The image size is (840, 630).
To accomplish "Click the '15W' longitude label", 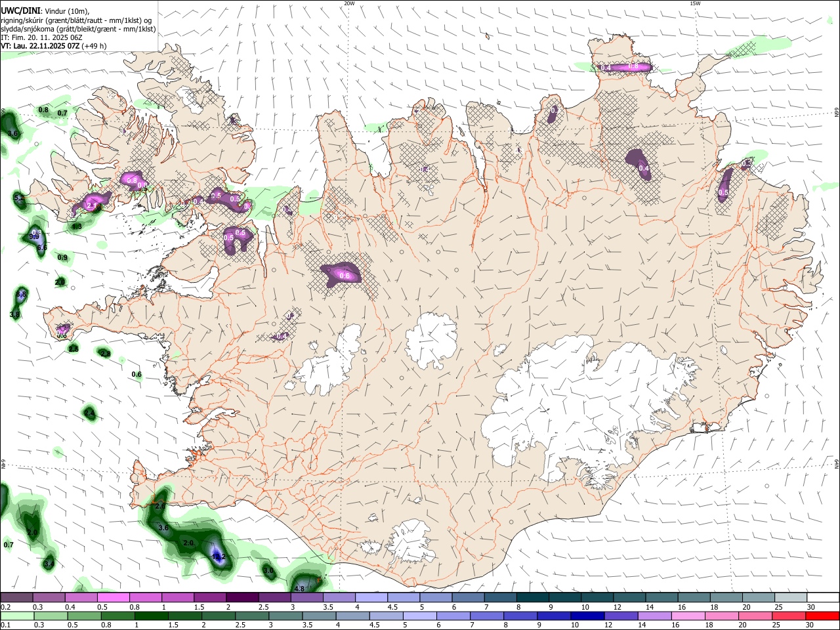I will 695,3.
